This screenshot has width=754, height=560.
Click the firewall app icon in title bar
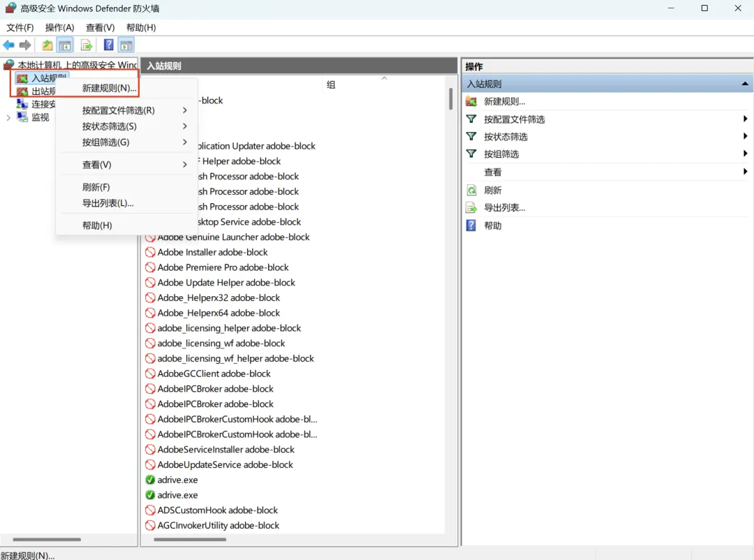(x=10, y=8)
